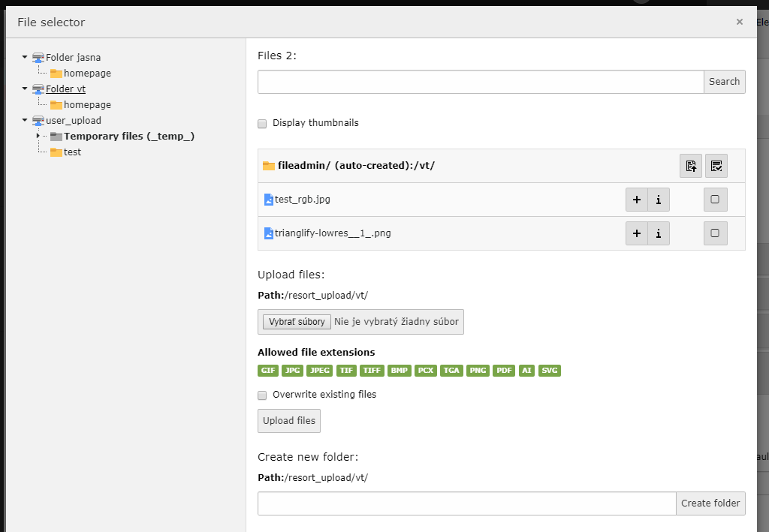Show info for test_rgb.jpg

click(x=659, y=200)
